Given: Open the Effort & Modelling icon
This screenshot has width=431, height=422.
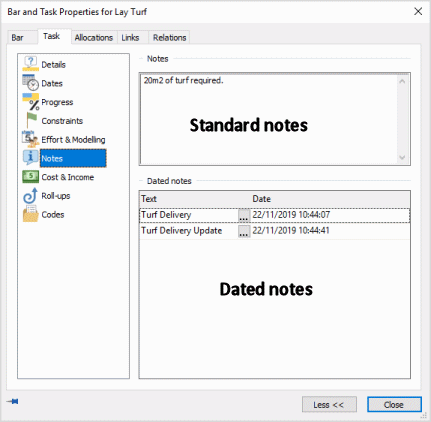Looking at the screenshot, I should [x=31, y=139].
